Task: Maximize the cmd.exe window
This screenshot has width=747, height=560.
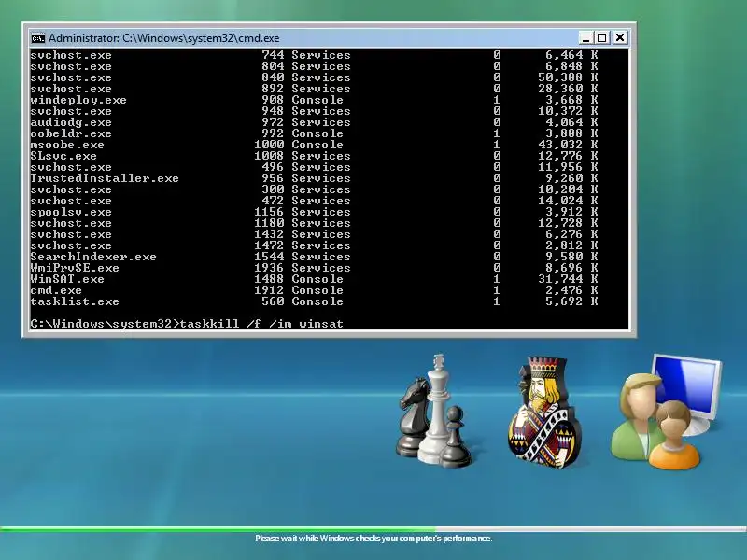Action: (x=602, y=37)
